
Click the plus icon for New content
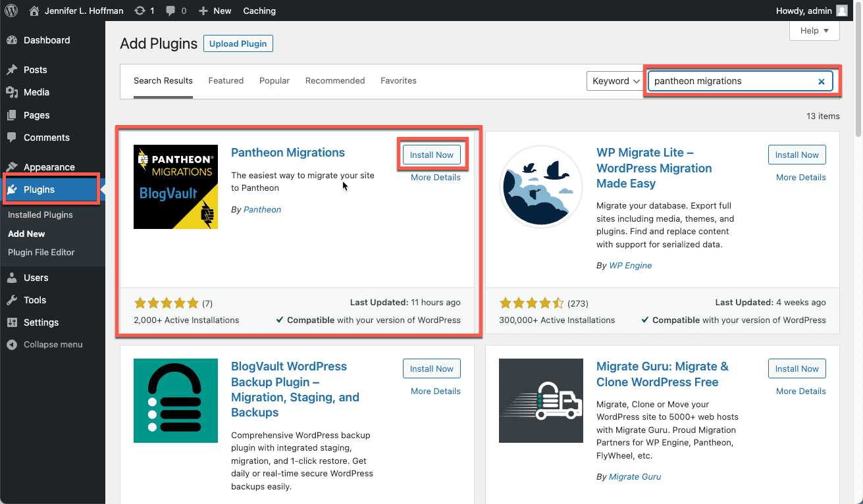pyautogui.click(x=203, y=11)
